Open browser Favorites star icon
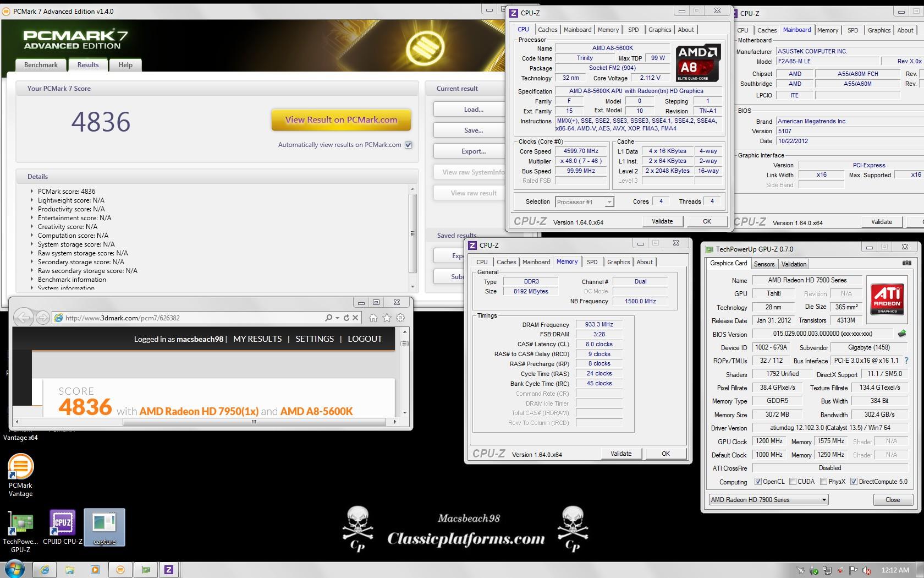The height and width of the screenshot is (578, 924). 387,318
